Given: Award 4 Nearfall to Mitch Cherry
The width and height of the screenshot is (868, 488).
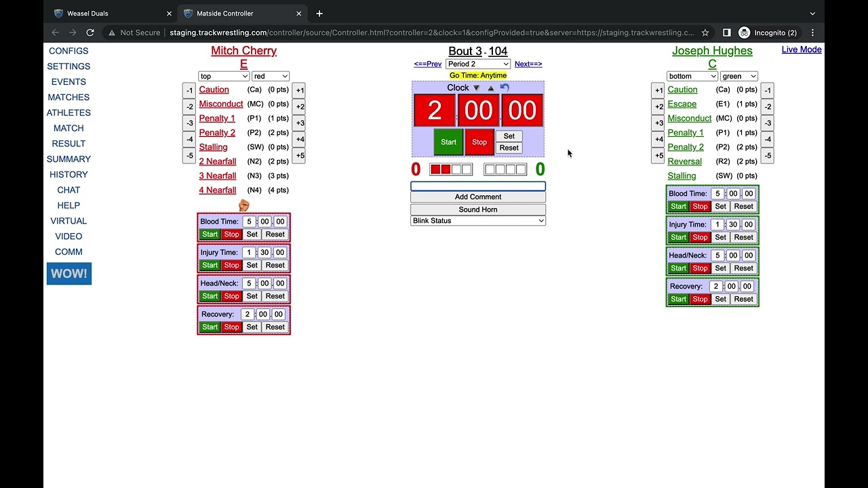Looking at the screenshot, I should (x=218, y=190).
